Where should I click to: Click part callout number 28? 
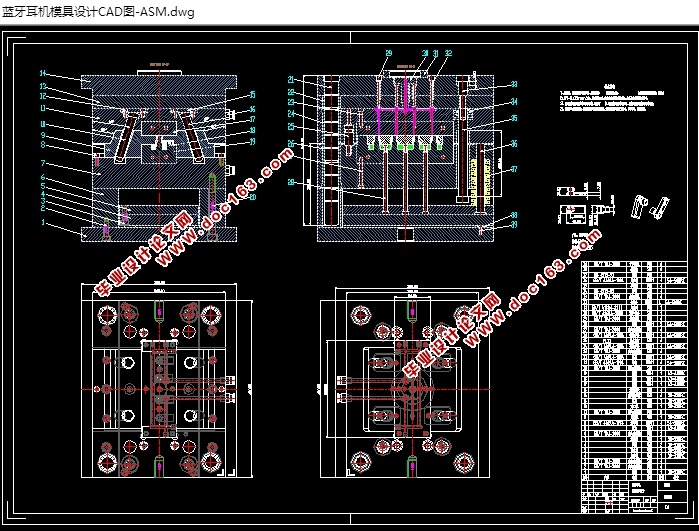291,182
